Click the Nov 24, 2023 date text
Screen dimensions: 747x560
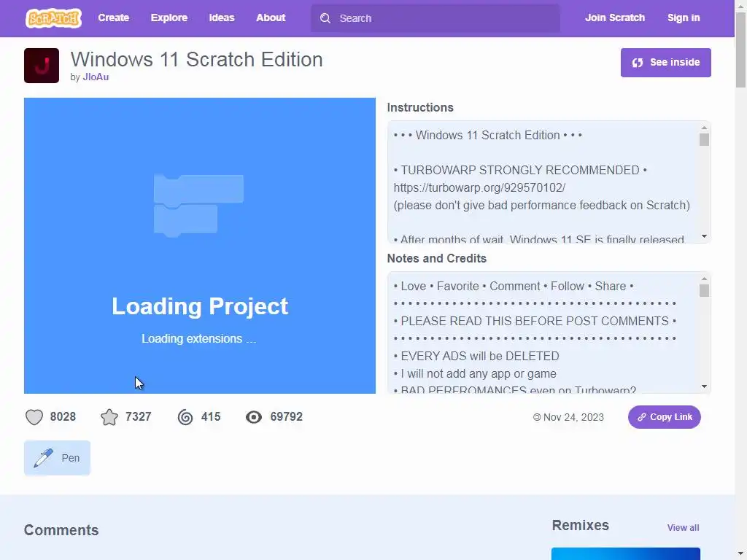[573, 417]
